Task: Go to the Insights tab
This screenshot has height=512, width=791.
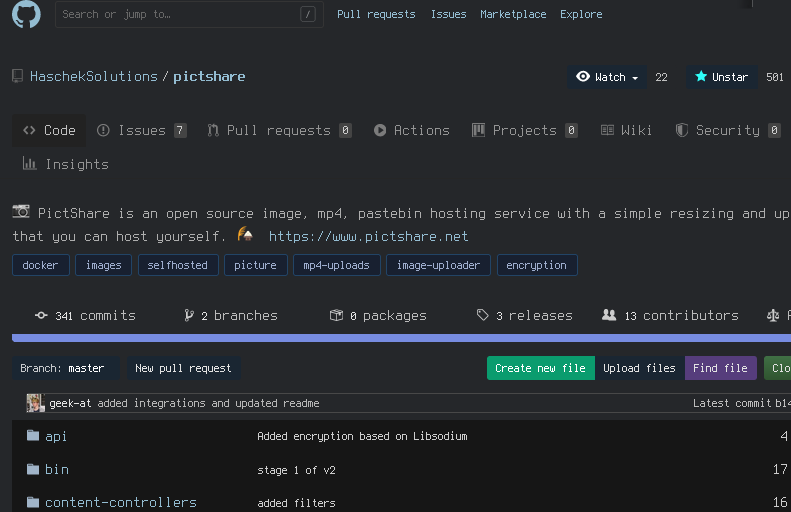Action: (x=66, y=164)
